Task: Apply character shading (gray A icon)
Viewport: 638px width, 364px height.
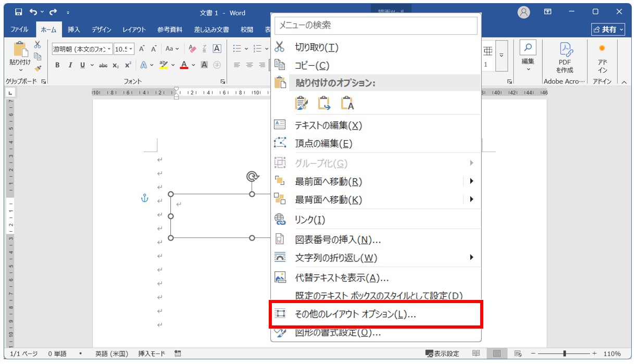Action: (x=205, y=65)
